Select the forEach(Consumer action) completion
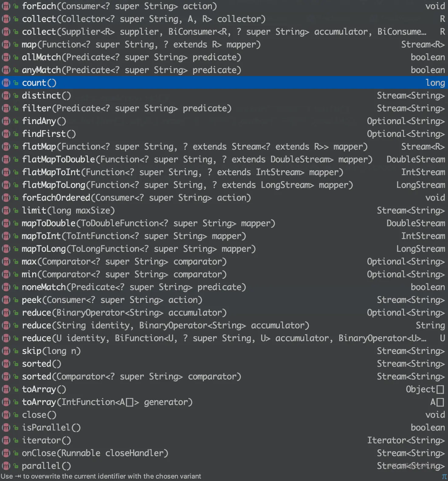The height and width of the screenshot is (481, 448). pyautogui.click(x=224, y=6)
